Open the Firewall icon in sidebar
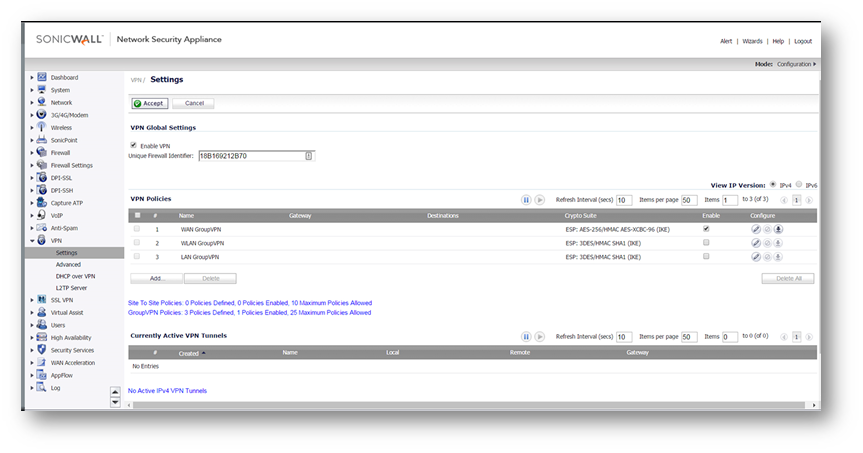863x453 pixels. [42, 152]
